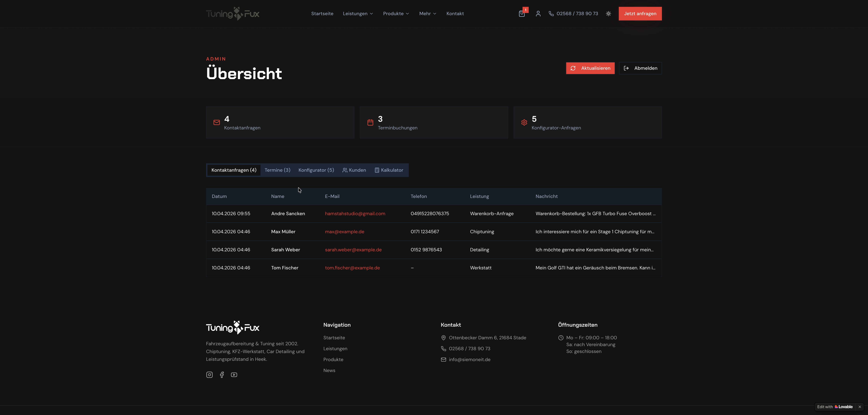Click the TuningFux header logo
The height and width of the screenshot is (415, 868).
233,14
